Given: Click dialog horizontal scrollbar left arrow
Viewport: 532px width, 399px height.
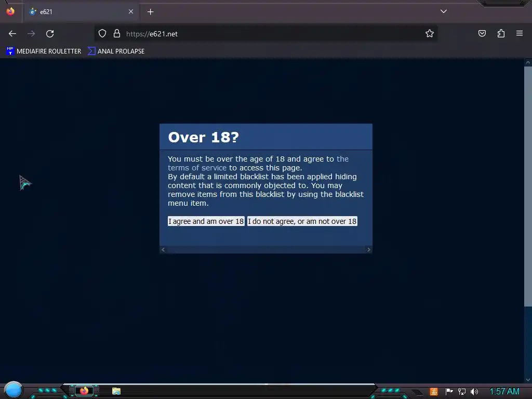Looking at the screenshot, I should coord(163,250).
